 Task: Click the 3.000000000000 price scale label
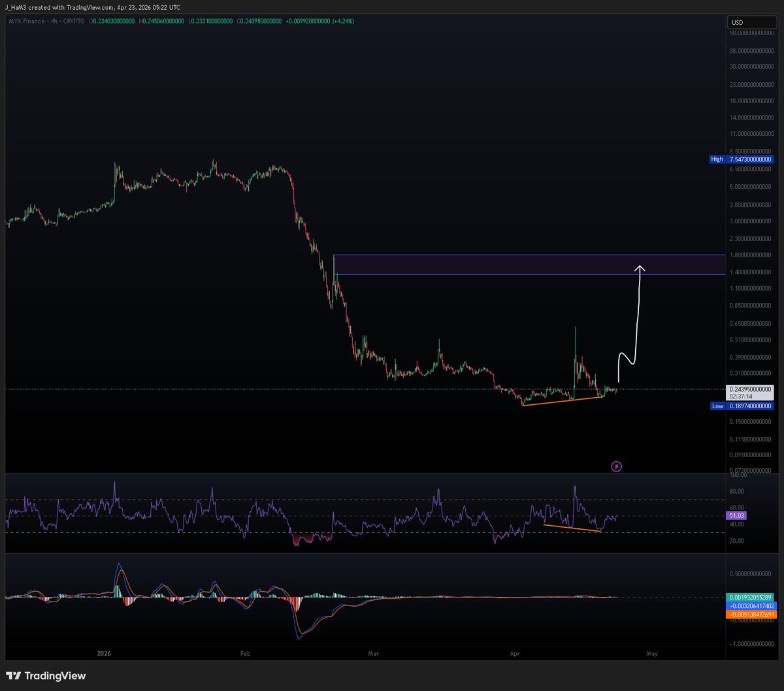pos(751,221)
